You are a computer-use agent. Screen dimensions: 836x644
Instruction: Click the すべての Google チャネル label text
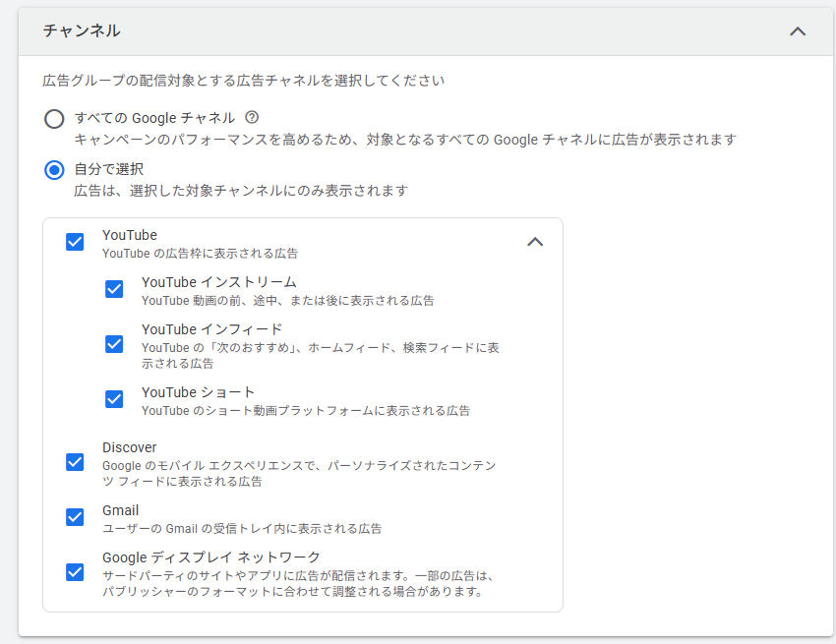tap(154, 118)
